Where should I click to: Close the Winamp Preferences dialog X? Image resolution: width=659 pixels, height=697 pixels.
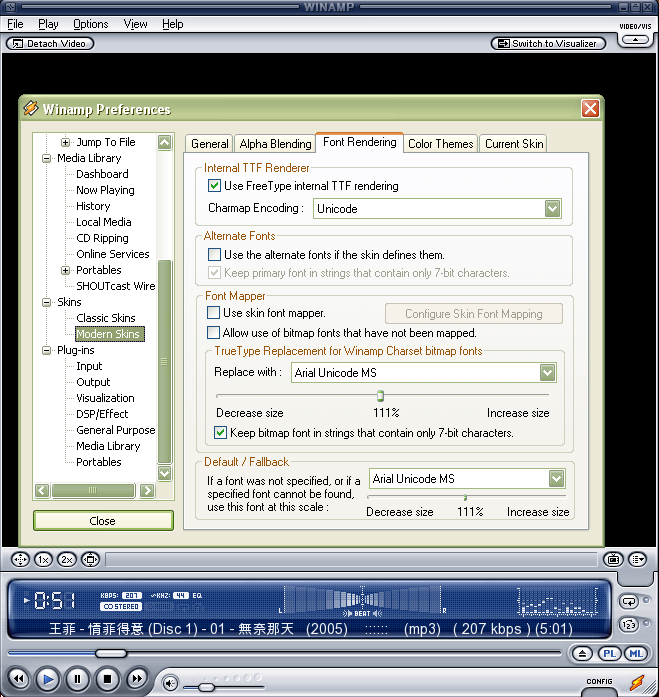590,108
